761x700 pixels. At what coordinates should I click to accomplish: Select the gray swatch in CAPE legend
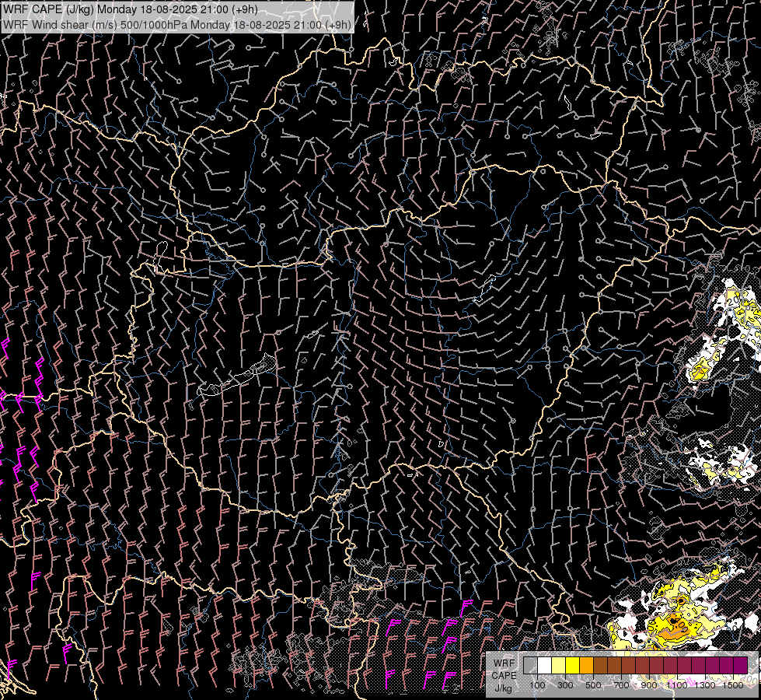click(x=530, y=665)
